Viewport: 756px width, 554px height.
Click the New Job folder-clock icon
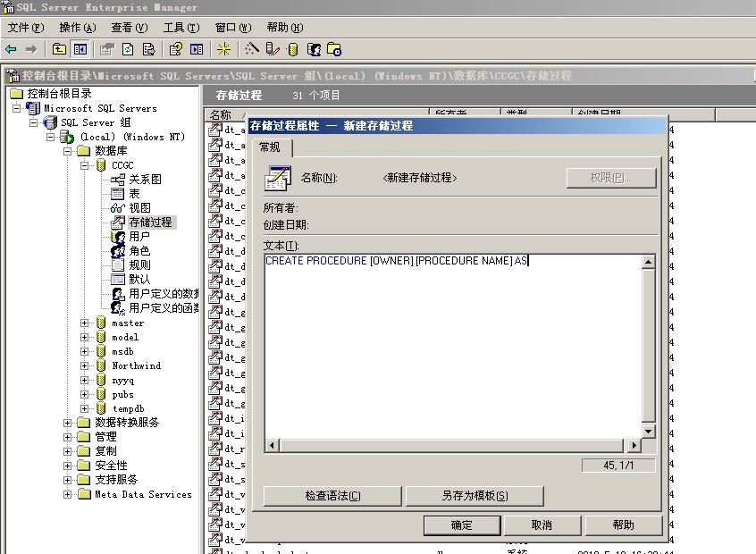[x=334, y=49]
